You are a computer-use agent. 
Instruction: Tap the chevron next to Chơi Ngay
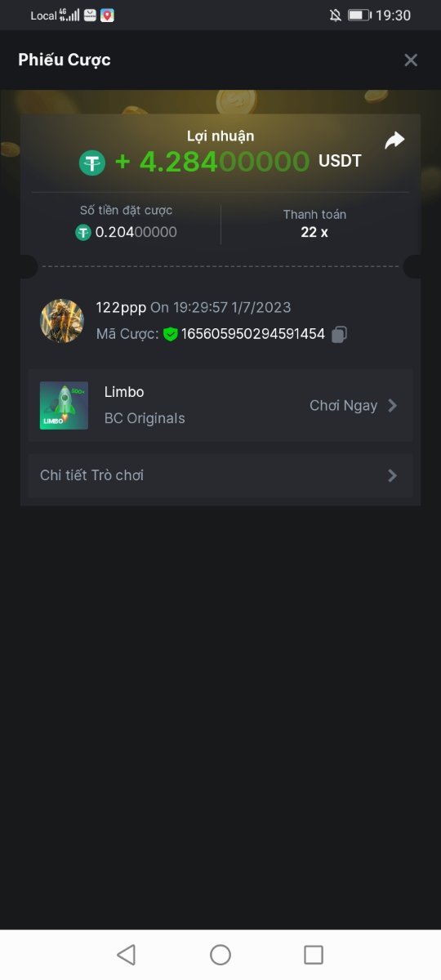tap(393, 405)
